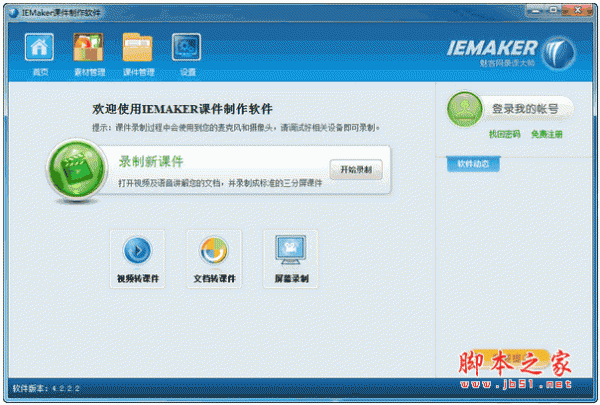Click the IEMAKER logo globe
Screen dimensions: 600x405
[x=559, y=53]
